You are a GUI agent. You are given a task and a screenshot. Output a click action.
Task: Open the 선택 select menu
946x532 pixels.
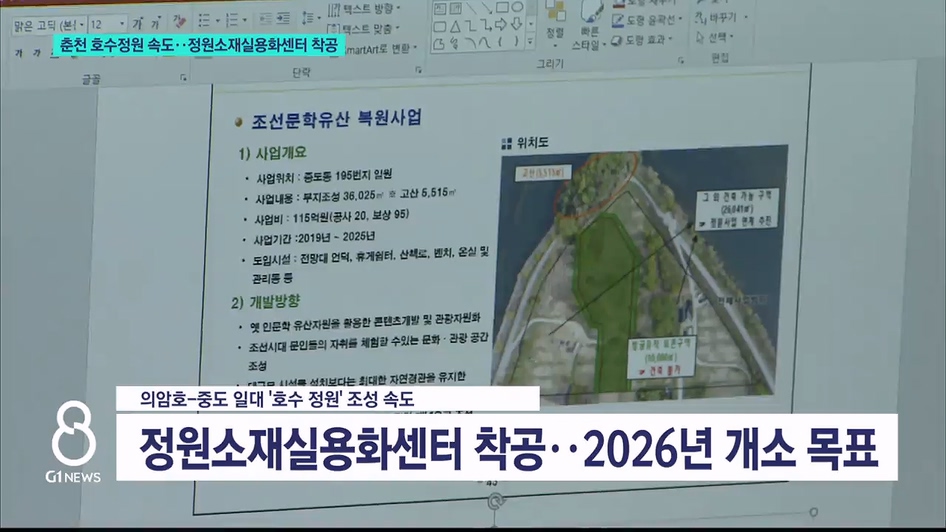(719, 38)
